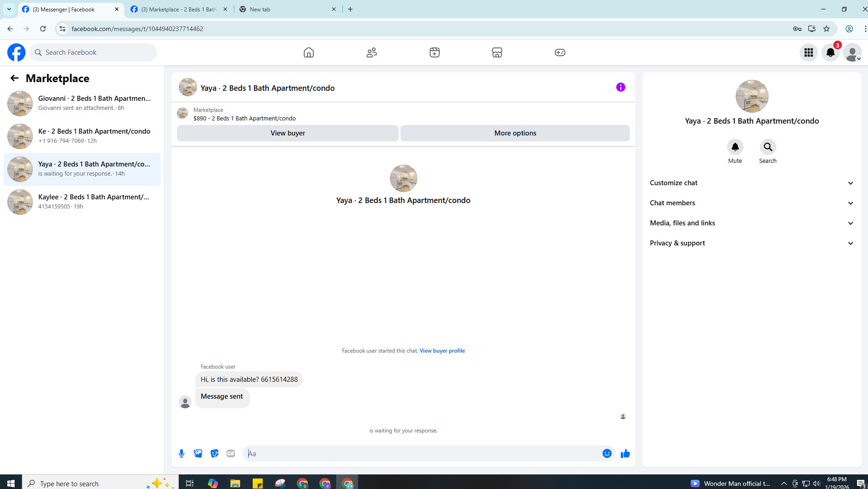Open Kaylee's conversation in the list

[x=82, y=202]
